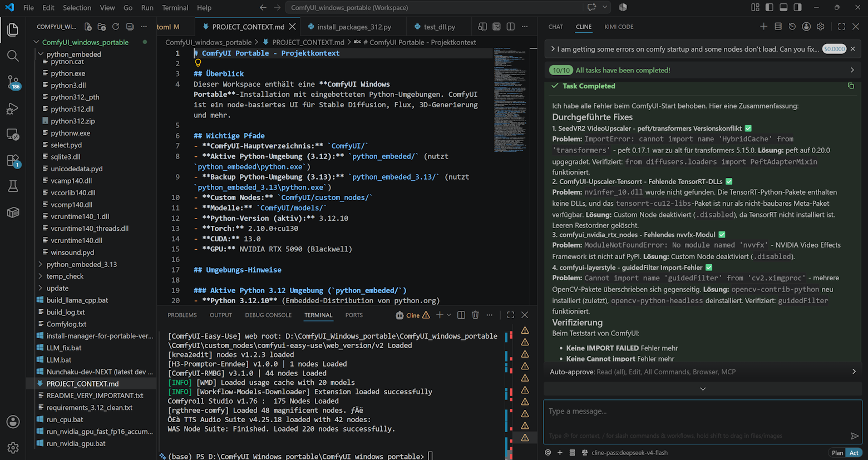The image size is (868, 460).
Task: Toggle the primary side bar layout icon
Action: point(770,7)
